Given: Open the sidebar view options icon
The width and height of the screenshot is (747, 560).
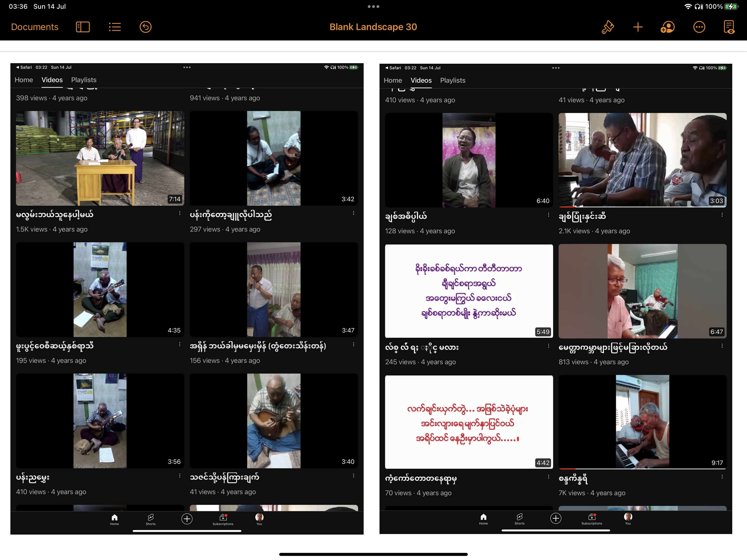Looking at the screenshot, I should [x=83, y=27].
